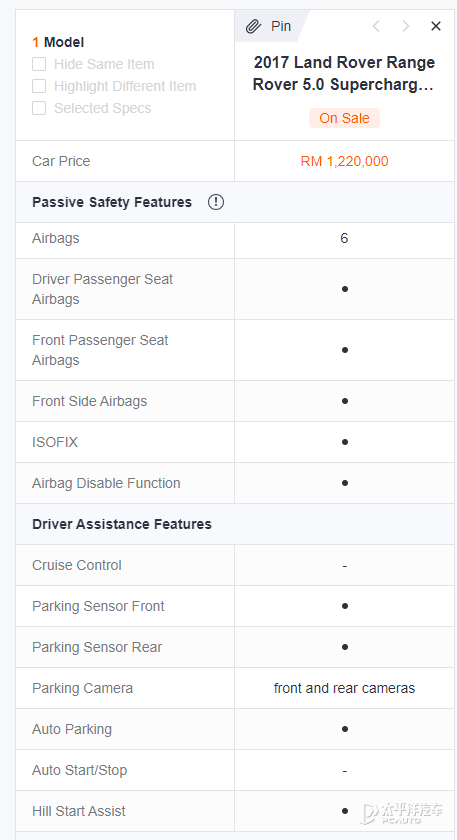Tick the Highlight Different Item checkbox
The height and width of the screenshot is (840, 457).
click(x=39, y=86)
